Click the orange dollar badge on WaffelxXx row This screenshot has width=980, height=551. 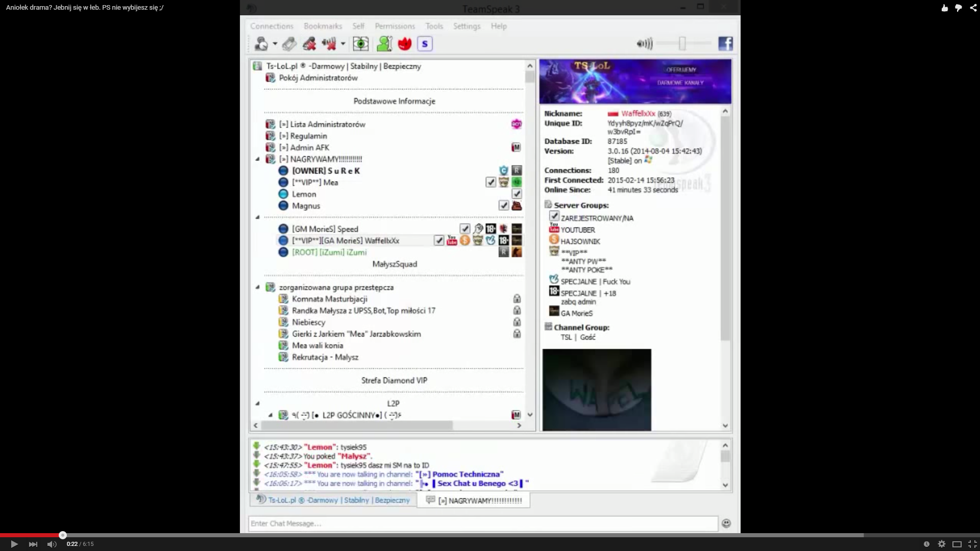point(464,240)
